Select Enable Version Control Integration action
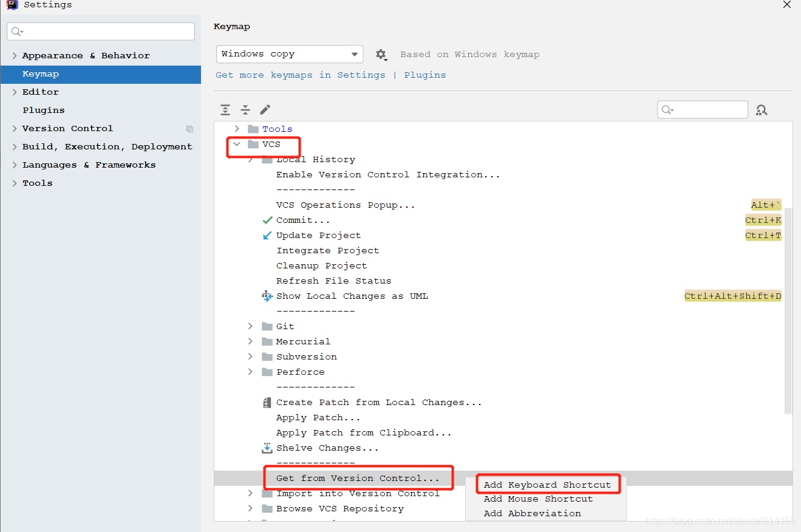Image resolution: width=801 pixels, height=532 pixels. [388, 174]
